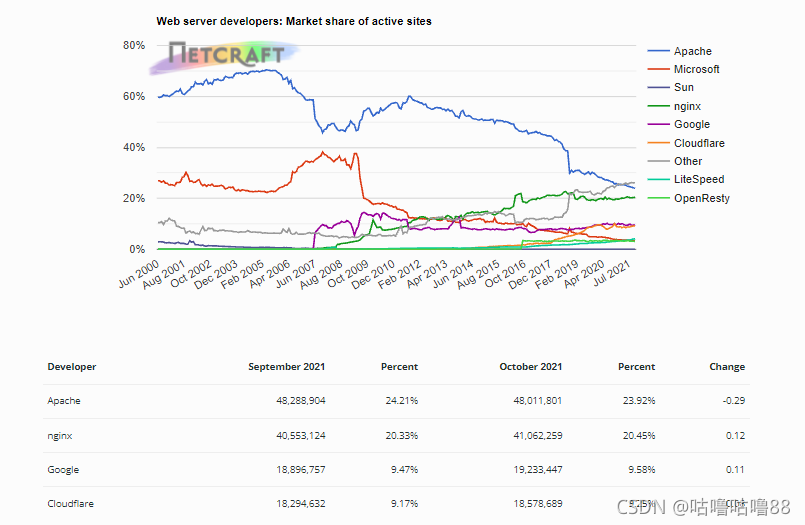805x525 pixels.
Task: Select the Cloudflare legend entry
Action: coord(686,143)
